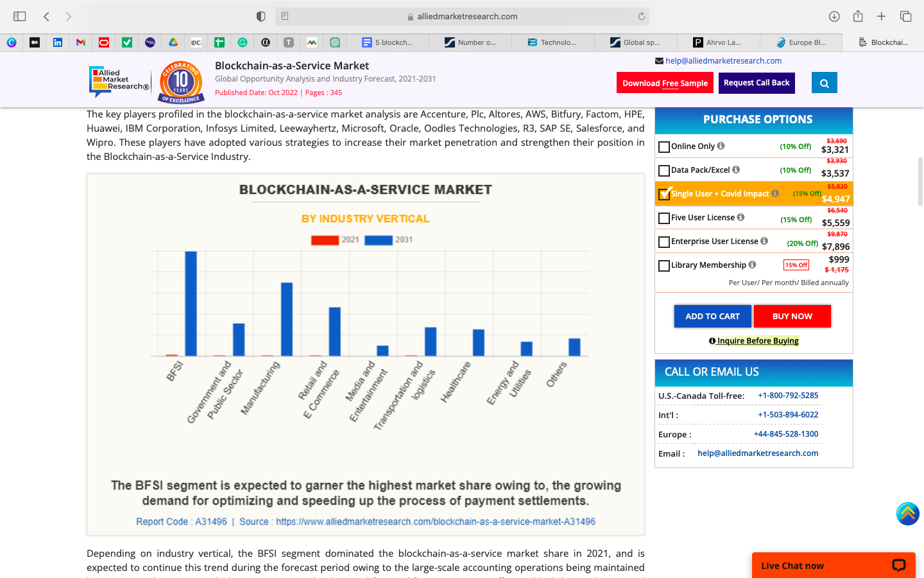The height and width of the screenshot is (578, 924).
Task: Click info icon beside Five User License
Action: pos(740,217)
